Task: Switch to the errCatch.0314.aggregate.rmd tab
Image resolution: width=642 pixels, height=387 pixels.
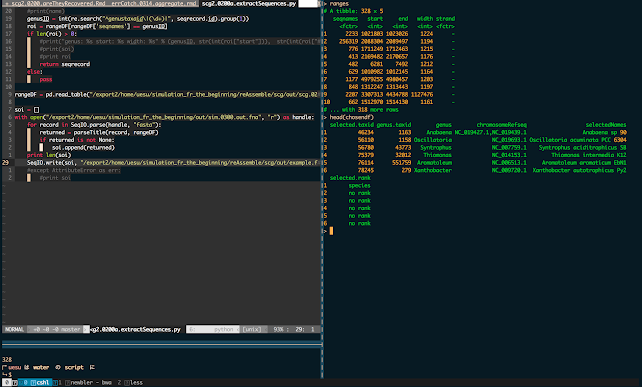Action: 154,3
